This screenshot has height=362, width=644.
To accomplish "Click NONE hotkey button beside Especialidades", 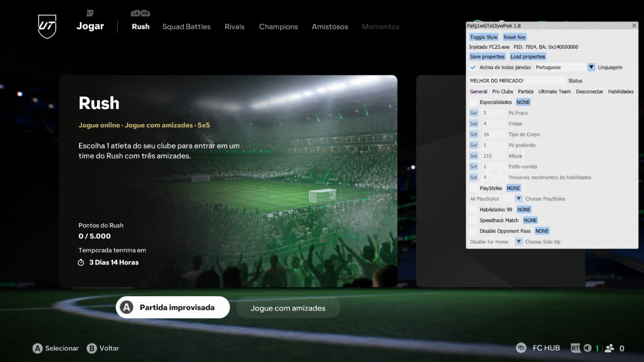I will (x=523, y=102).
